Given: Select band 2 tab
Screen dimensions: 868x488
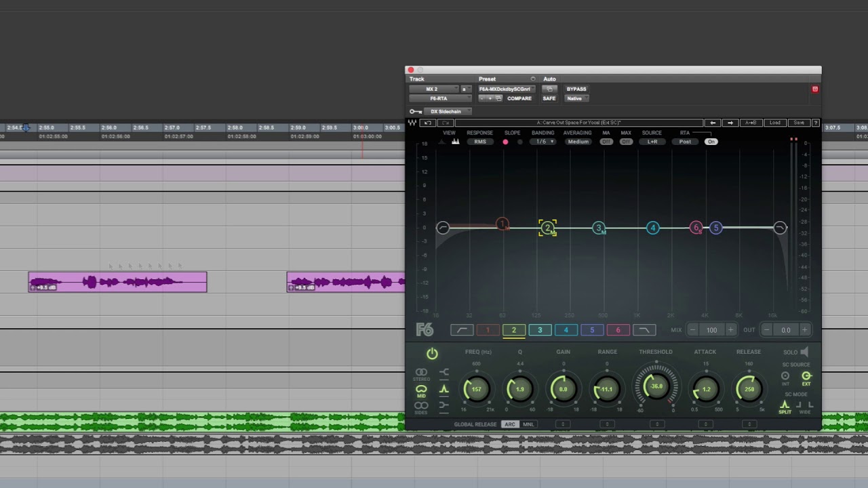Looking at the screenshot, I should tap(514, 330).
